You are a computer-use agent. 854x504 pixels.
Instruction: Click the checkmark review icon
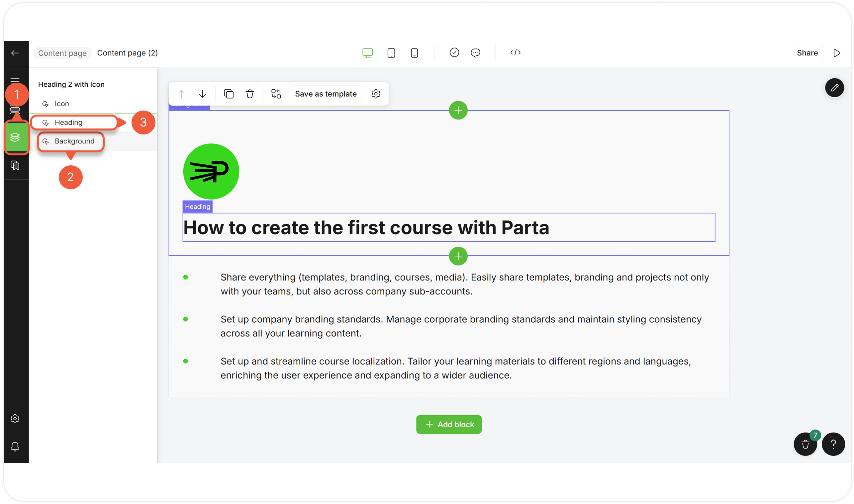coord(454,53)
